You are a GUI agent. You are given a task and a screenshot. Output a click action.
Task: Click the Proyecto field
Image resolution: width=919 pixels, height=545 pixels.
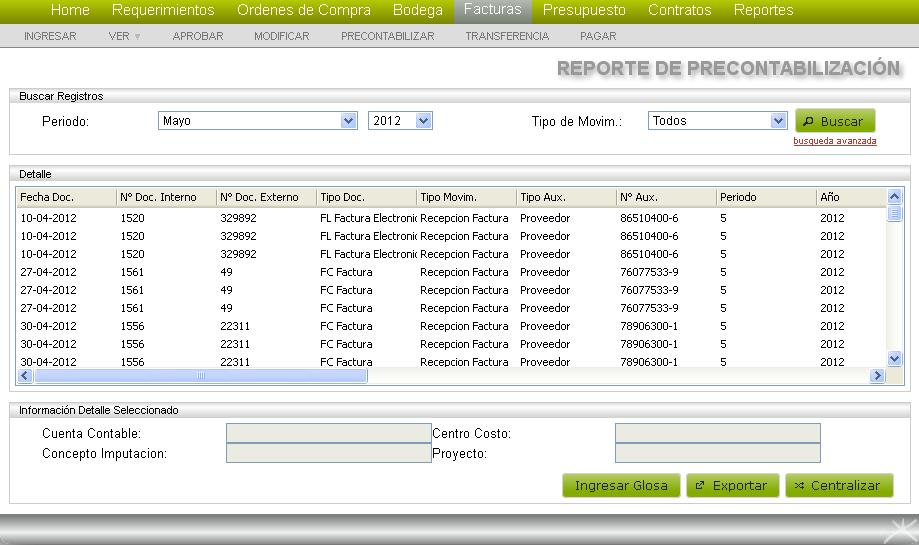717,453
